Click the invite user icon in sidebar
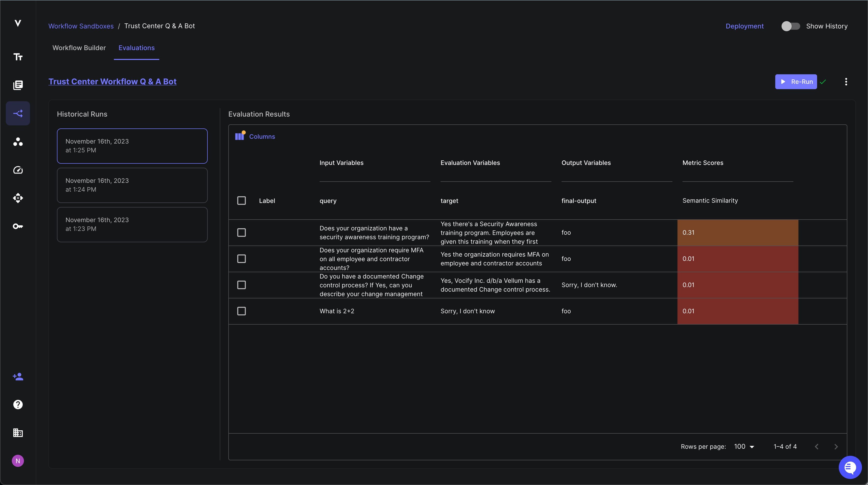 point(18,376)
